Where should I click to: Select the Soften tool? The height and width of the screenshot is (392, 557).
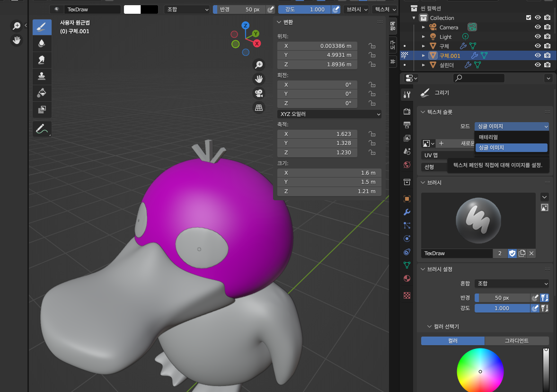[42, 44]
